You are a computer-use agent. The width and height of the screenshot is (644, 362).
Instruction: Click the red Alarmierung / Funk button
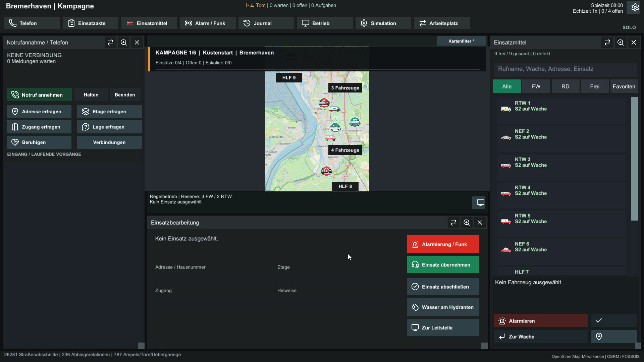443,244
